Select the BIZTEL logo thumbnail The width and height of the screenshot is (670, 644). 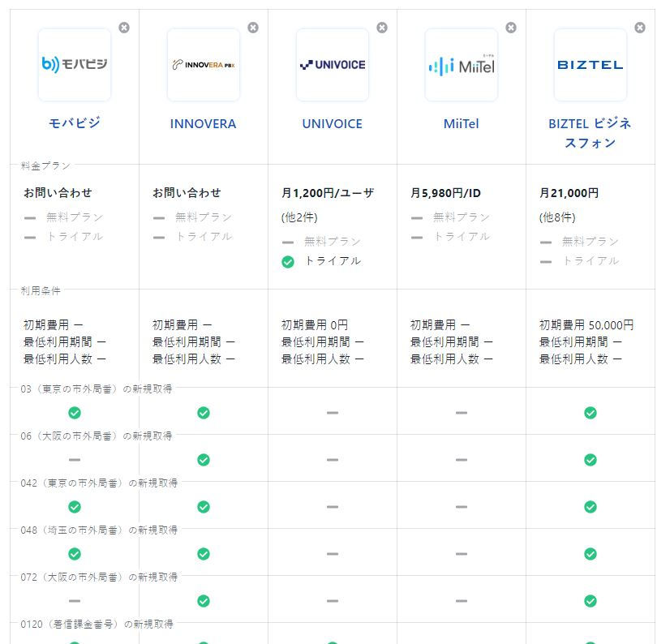(x=591, y=65)
